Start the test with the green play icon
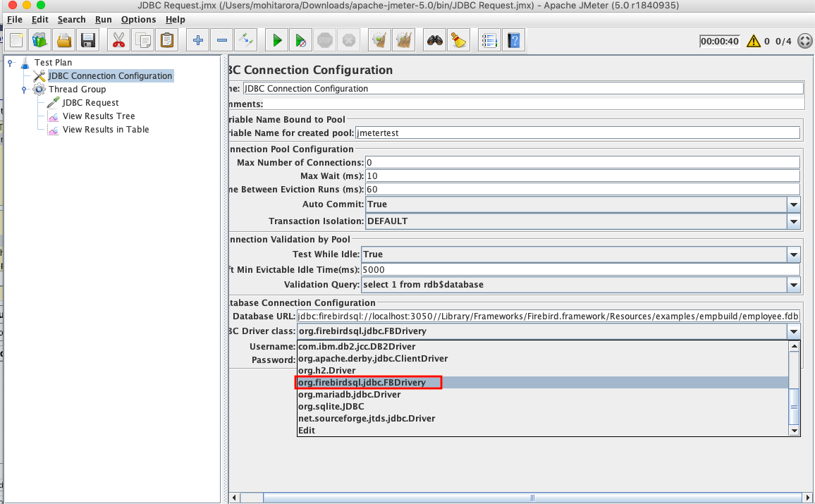 tap(276, 40)
